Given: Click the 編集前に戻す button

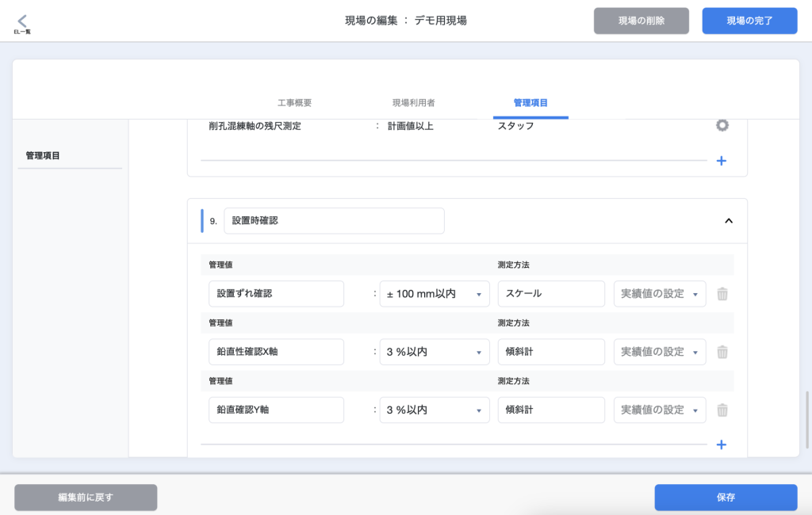Looking at the screenshot, I should [x=86, y=498].
